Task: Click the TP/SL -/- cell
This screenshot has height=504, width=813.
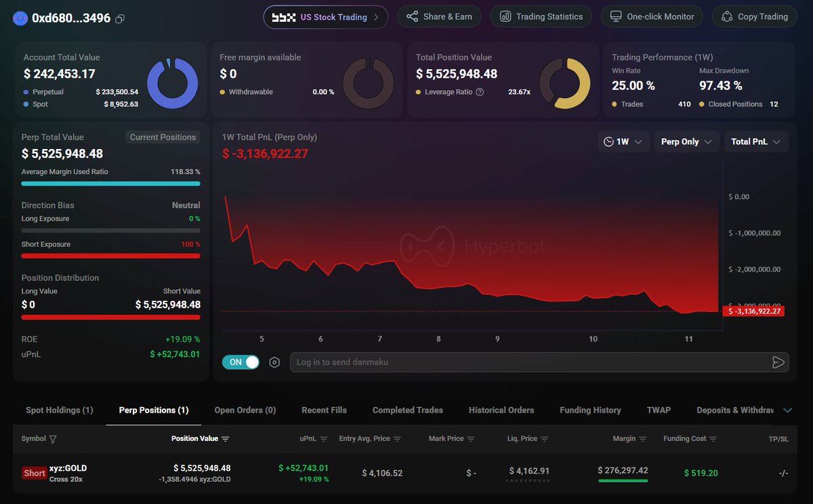Action: [783, 473]
